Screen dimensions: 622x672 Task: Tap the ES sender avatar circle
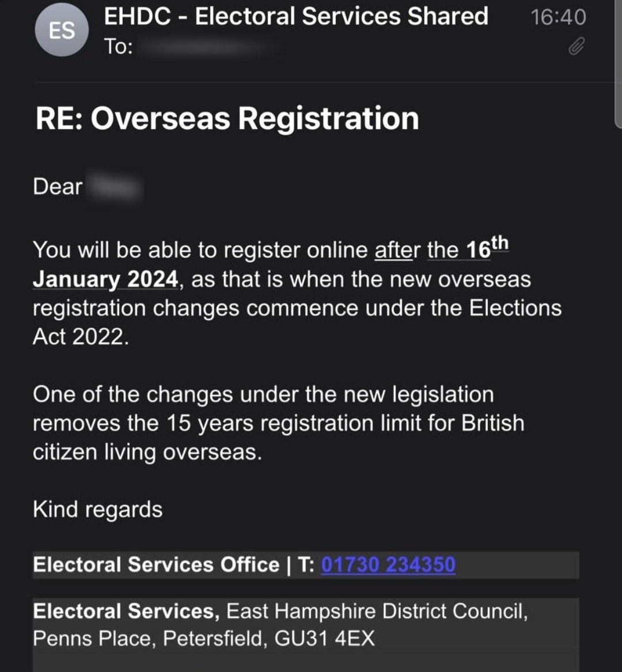pyautogui.click(x=62, y=31)
